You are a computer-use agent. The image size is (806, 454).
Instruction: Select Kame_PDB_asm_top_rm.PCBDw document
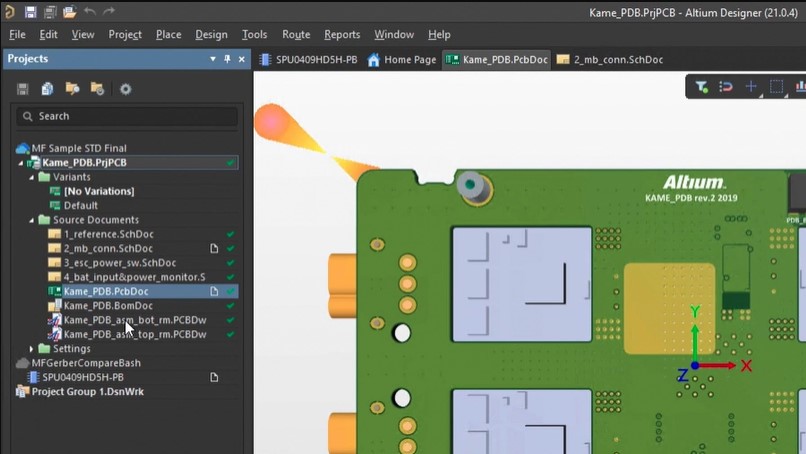135,335
